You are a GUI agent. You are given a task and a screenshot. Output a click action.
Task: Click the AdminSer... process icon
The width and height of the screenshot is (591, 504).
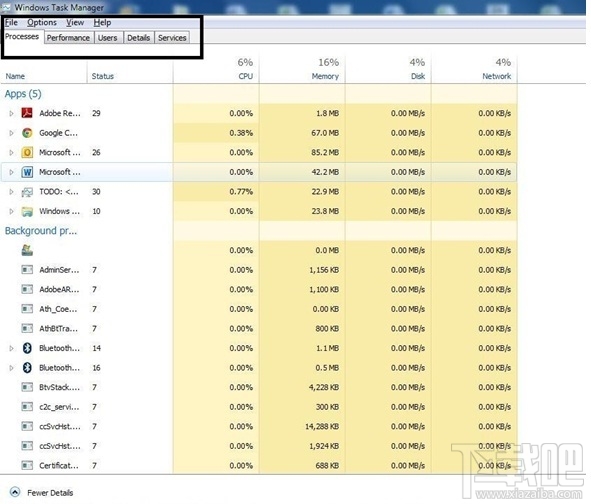pyautogui.click(x=27, y=270)
